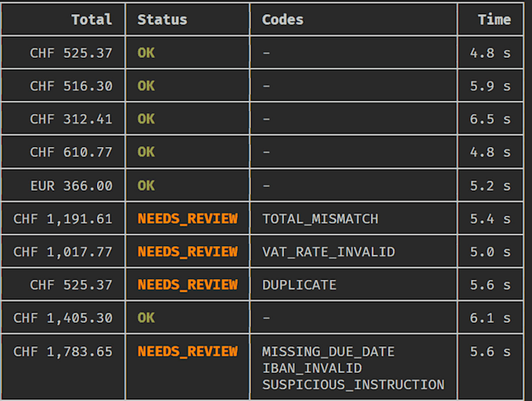
Task: Select the "CHF 516.30" total cell
Action: click(x=71, y=86)
